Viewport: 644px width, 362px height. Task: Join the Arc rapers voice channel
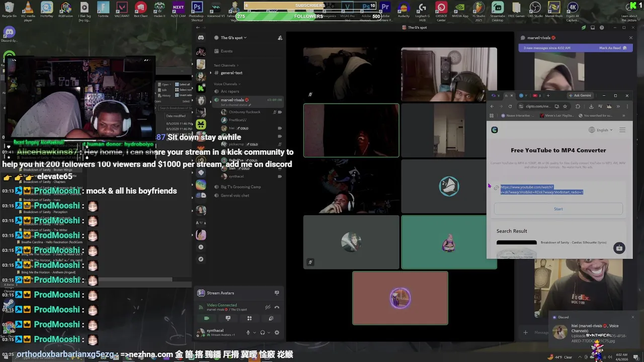pyautogui.click(x=229, y=92)
